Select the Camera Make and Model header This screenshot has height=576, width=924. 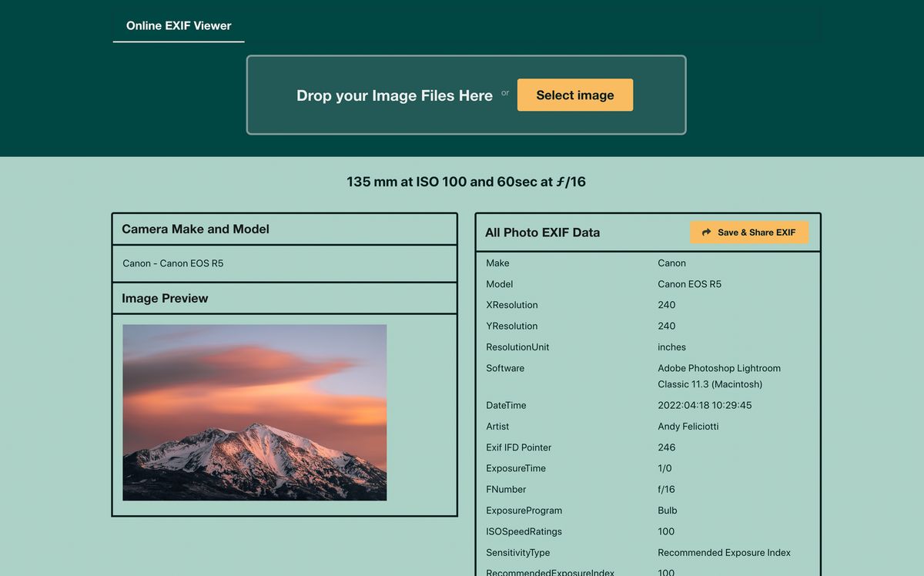tap(194, 229)
